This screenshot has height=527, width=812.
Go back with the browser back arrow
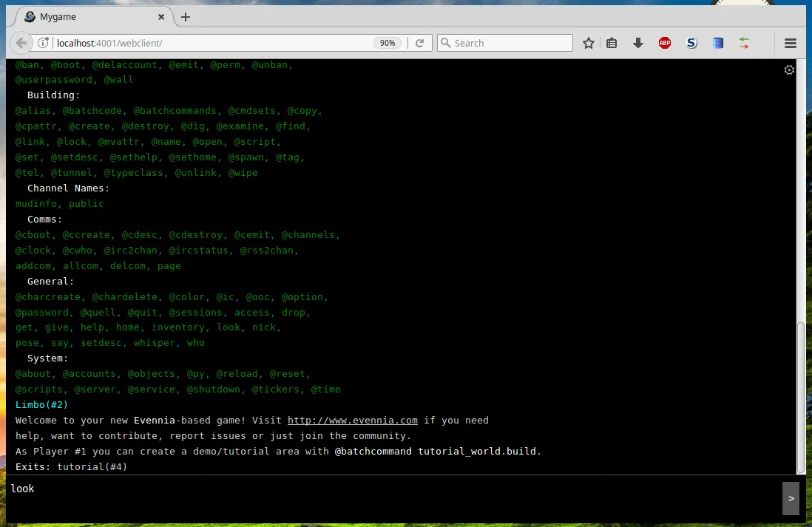click(21, 43)
